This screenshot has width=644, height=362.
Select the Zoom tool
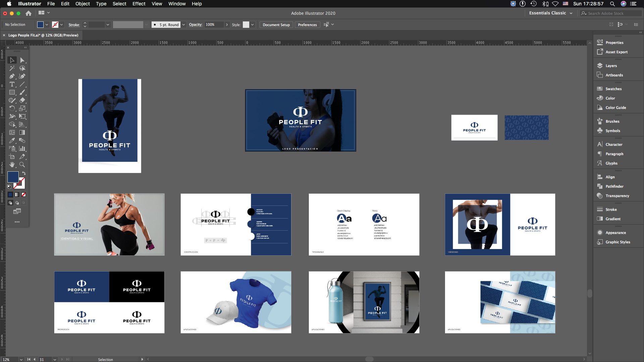tap(22, 165)
